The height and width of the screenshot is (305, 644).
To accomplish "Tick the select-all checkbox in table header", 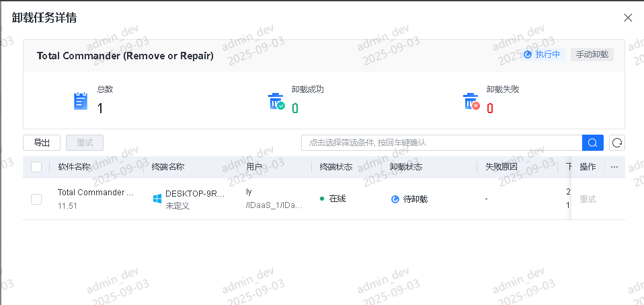I will click(36, 167).
